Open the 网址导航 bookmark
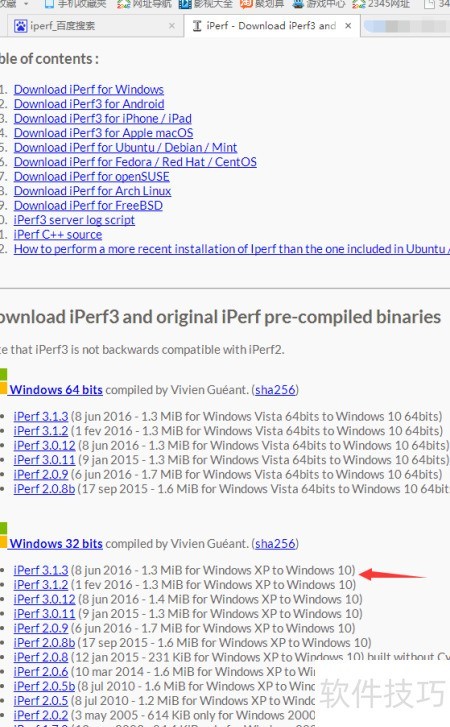Image resolution: width=450 pixels, height=727 pixels. coord(144,4)
